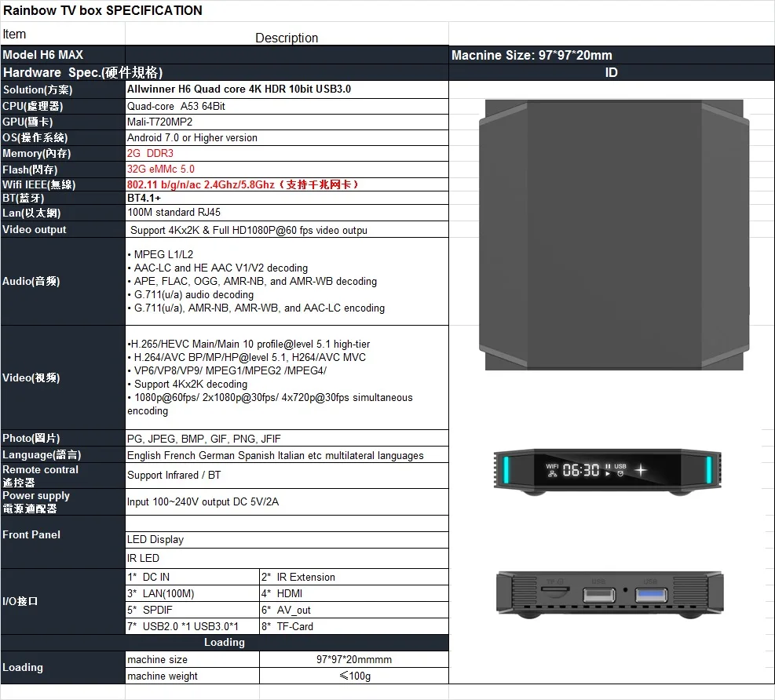
Task: Select the '3* LAN(100M)' cell
Action: tap(192, 593)
